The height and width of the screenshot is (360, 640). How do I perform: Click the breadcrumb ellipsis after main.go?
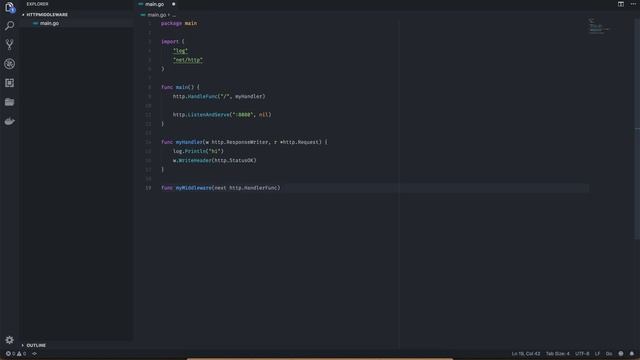(174, 15)
